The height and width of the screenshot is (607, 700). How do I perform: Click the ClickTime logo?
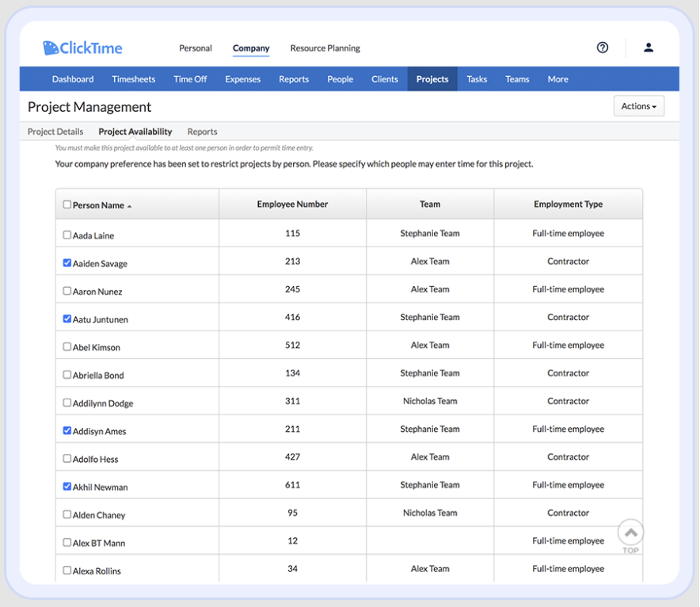(82, 48)
